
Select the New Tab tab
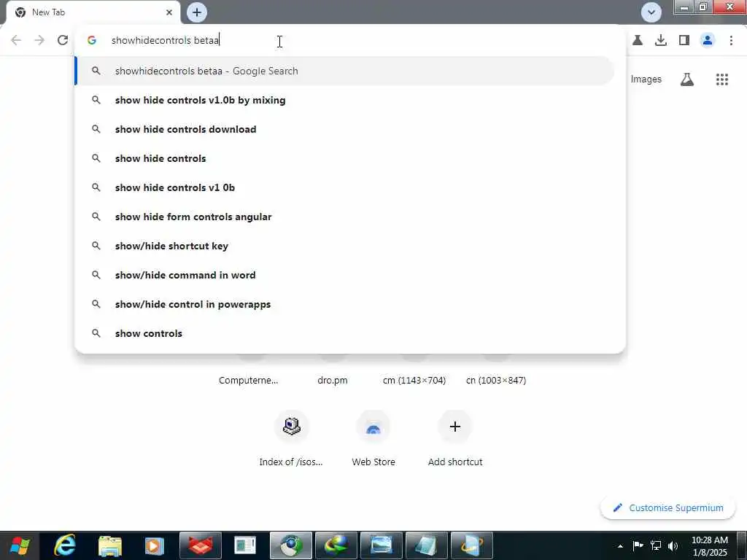pyautogui.click(x=93, y=12)
